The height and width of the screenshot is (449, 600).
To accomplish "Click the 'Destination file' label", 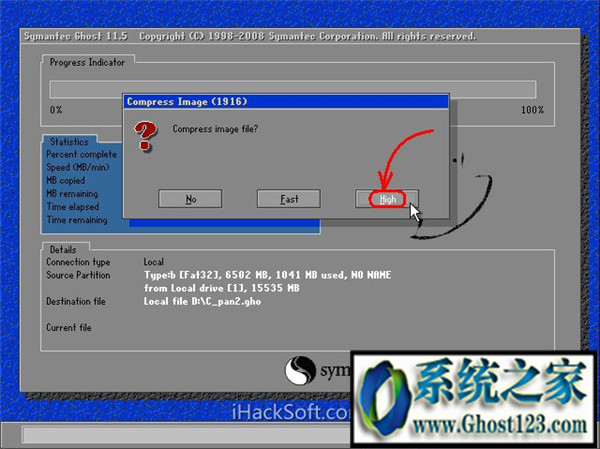I will (x=76, y=302).
